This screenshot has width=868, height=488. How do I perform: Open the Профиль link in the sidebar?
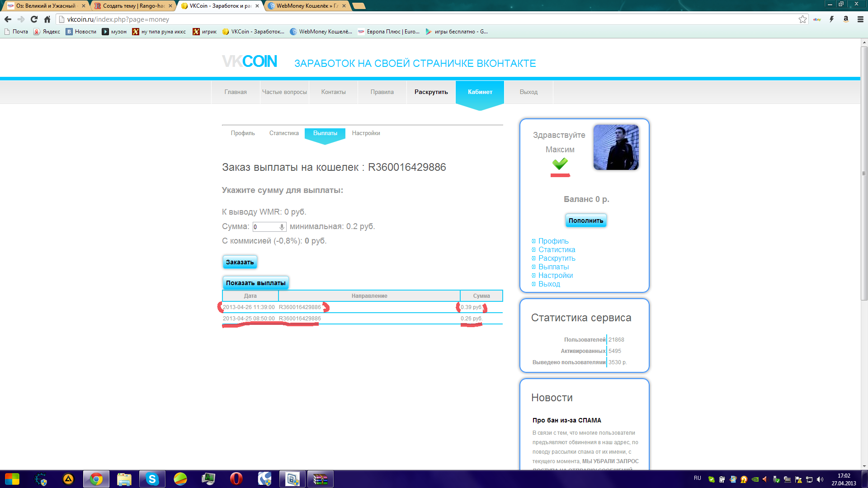(553, 241)
